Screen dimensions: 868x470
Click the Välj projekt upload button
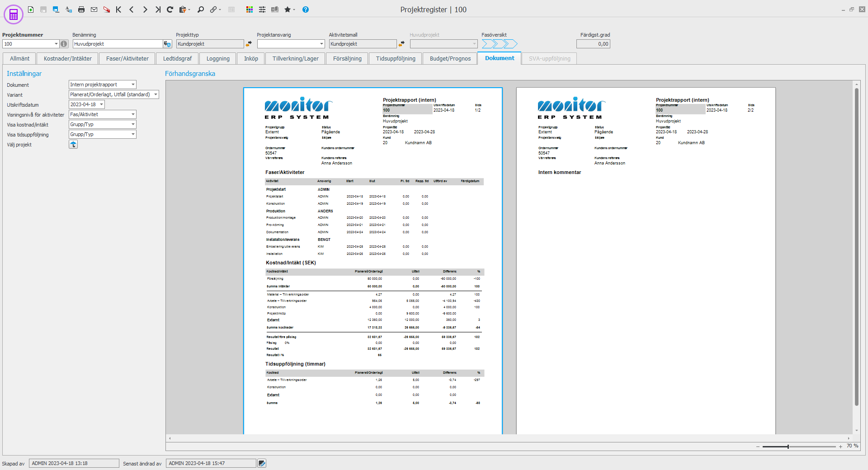point(73,144)
